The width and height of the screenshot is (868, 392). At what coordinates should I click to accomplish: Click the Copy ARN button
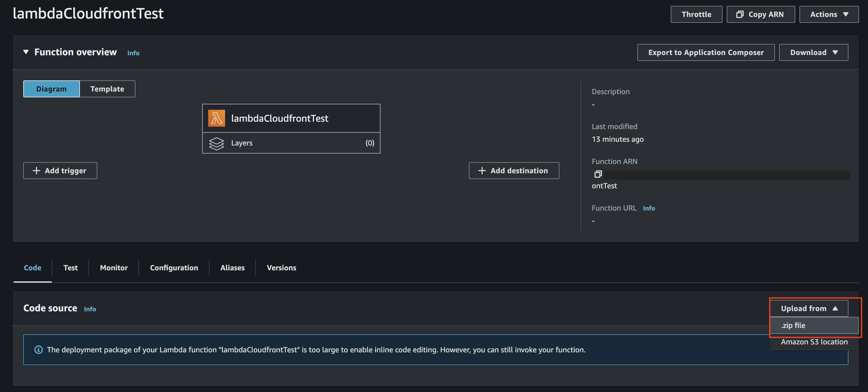761,14
